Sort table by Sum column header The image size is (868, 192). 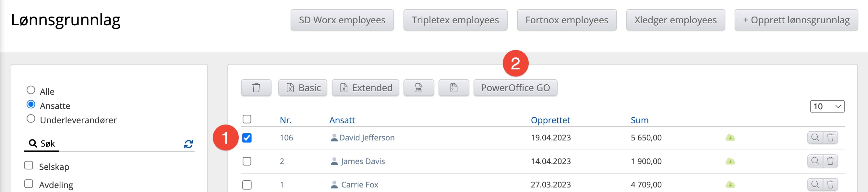pos(639,120)
